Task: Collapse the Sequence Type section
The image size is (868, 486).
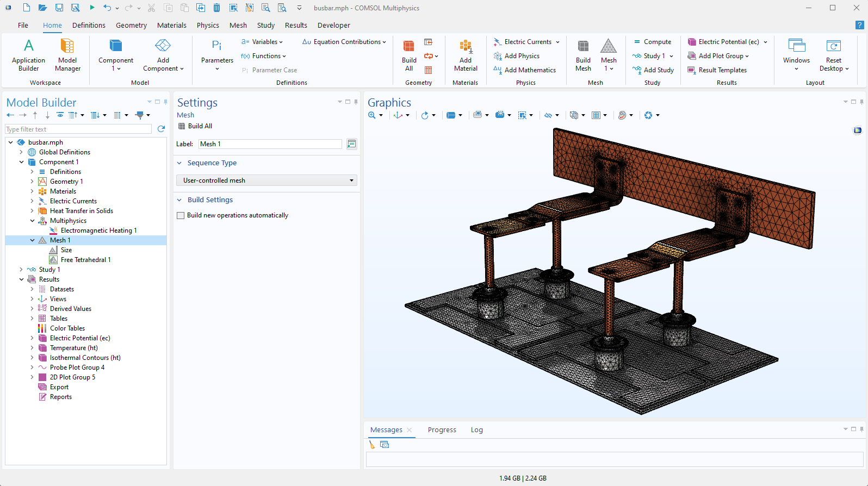Action: tap(179, 163)
